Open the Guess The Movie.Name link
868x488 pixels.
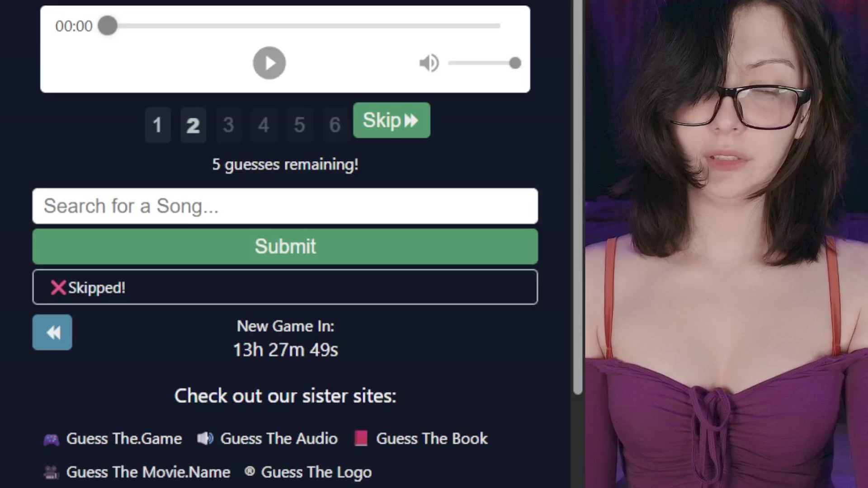148,472
